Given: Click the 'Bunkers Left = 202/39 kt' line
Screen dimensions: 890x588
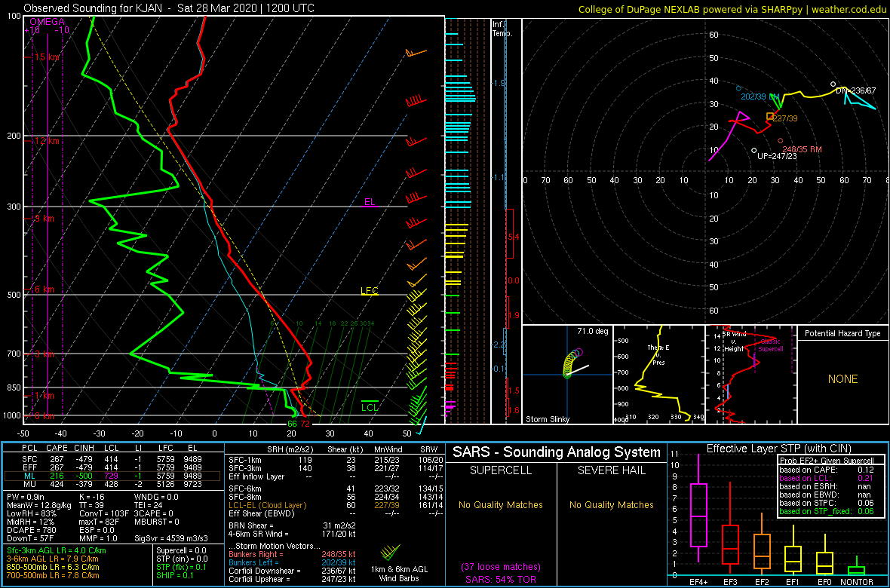Looking at the screenshot, I should point(291,562).
